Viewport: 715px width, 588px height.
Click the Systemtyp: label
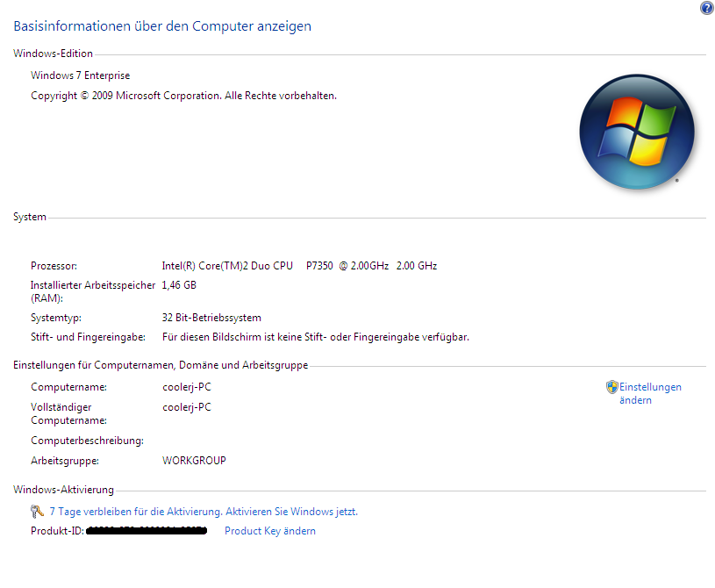55,318
